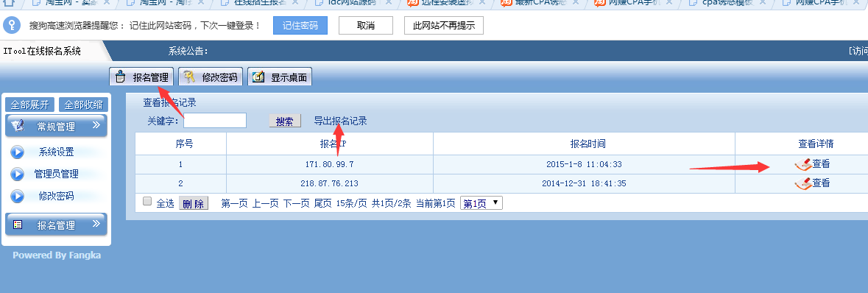
Task: Collapse the 常规管理 section chevron
Action: coord(96,124)
